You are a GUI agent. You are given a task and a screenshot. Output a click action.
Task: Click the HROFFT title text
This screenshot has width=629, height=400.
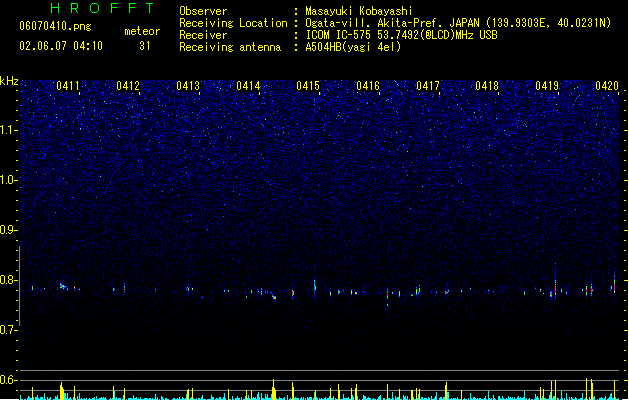click(102, 8)
